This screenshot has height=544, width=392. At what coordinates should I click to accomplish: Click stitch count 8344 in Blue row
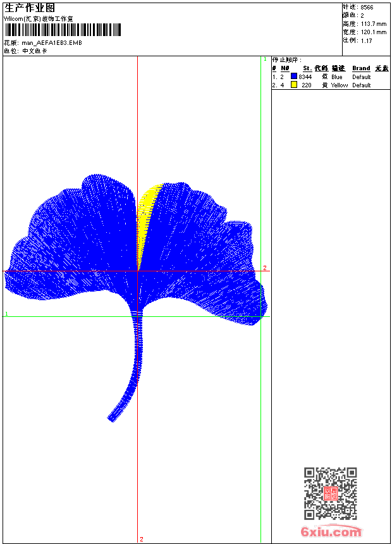coord(305,77)
